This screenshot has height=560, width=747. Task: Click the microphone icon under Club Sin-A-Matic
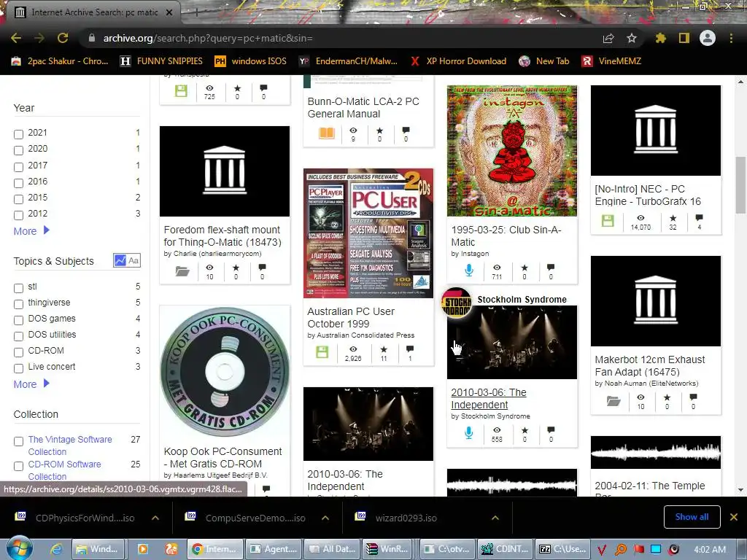tap(469, 271)
